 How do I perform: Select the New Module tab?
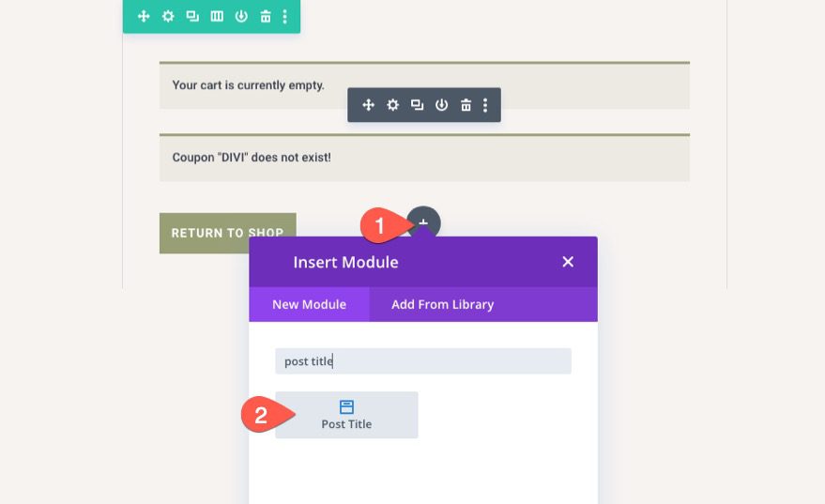pyautogui.click(x=310, y=304)
